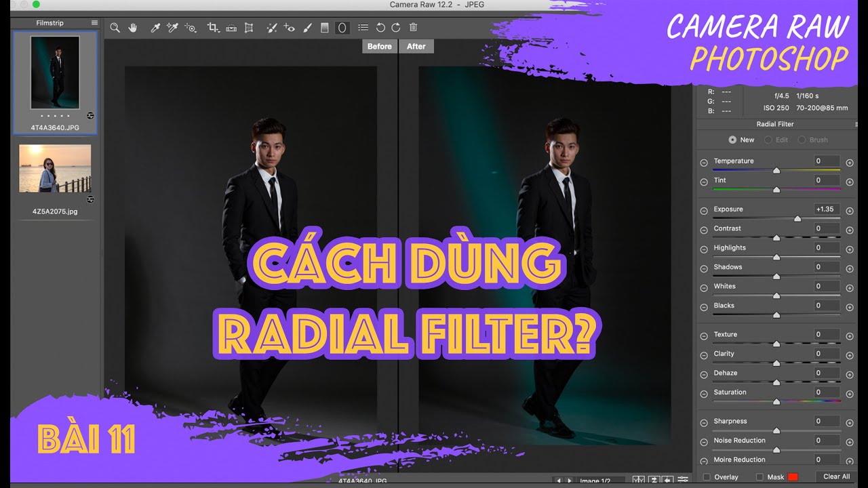This screenshot has width=868, height=488.
Task: Open preview preferences sliders icon
Action: pos(683,481)
